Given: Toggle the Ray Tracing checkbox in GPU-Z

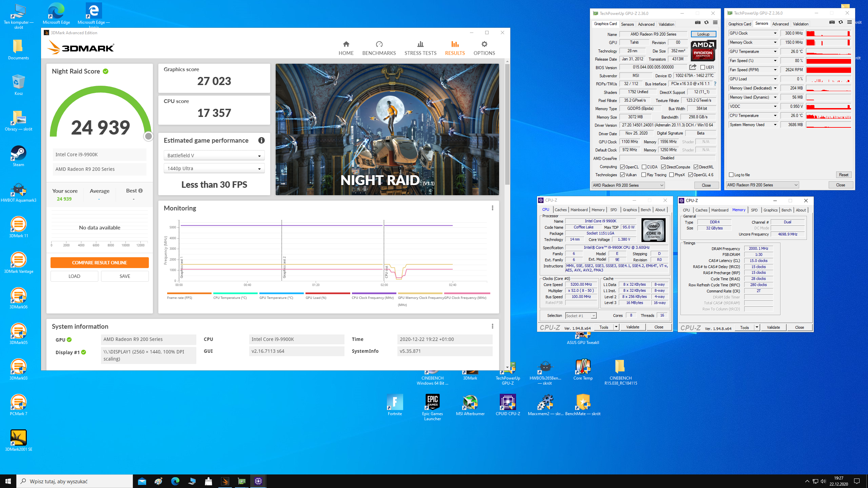Looking at the screenshot, I should coord(644,175).
